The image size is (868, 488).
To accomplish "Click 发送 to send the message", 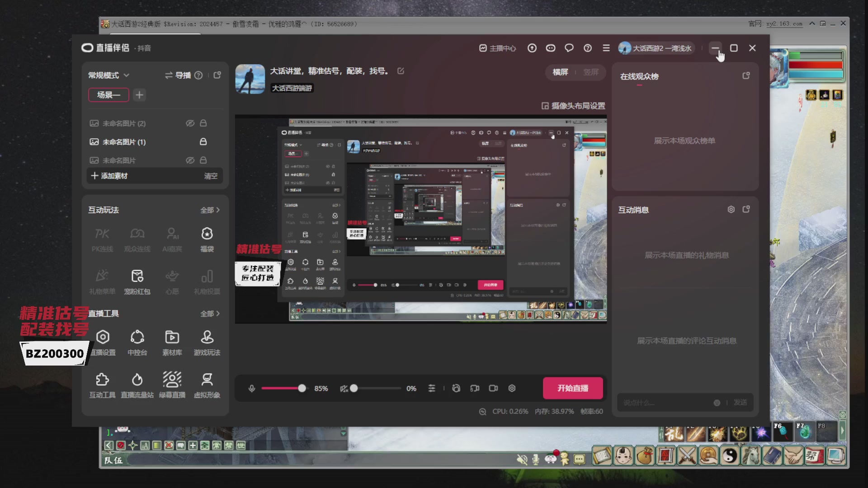I will click(x=740, y=403).
